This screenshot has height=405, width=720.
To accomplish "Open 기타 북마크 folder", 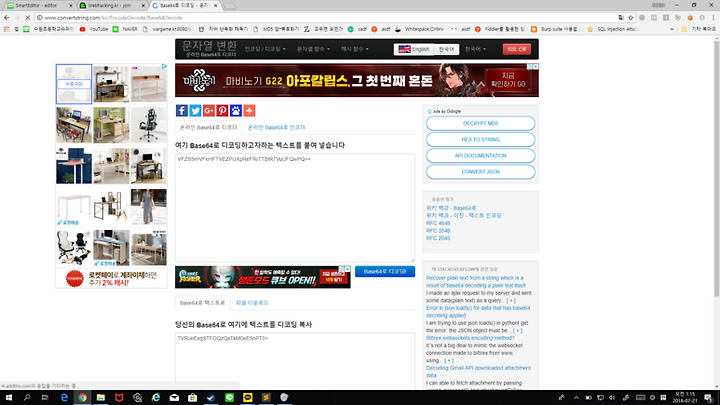I will [699, 29].
